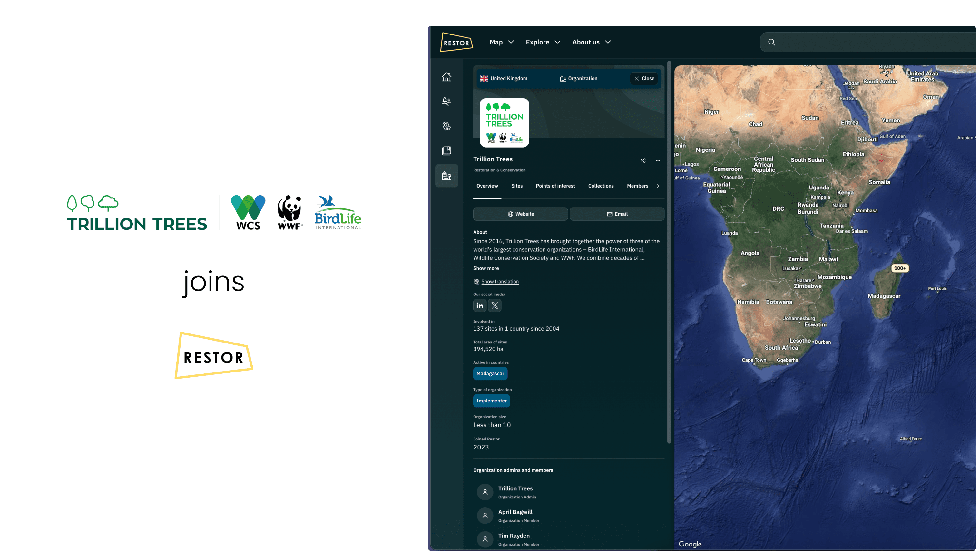The image size is (980, 551).
Task: Select the organizations icon in sidebar
Action: pyautogui.click(x=446, y=176)
